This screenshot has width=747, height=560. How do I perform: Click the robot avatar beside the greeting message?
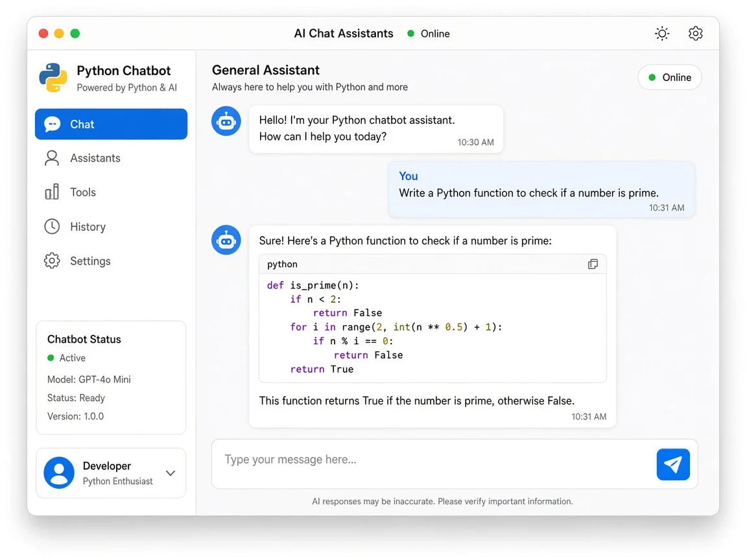[226, 121]
